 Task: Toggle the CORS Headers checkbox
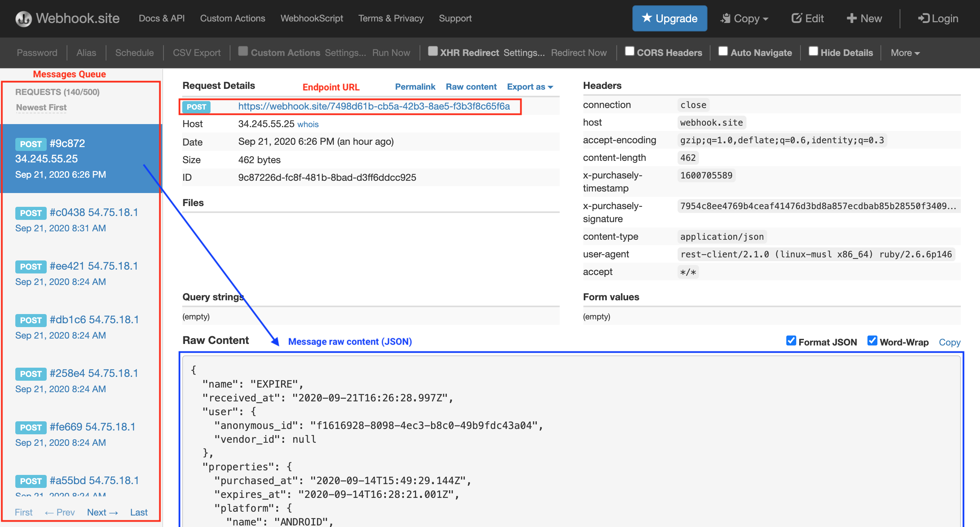[x=629, y=51]
